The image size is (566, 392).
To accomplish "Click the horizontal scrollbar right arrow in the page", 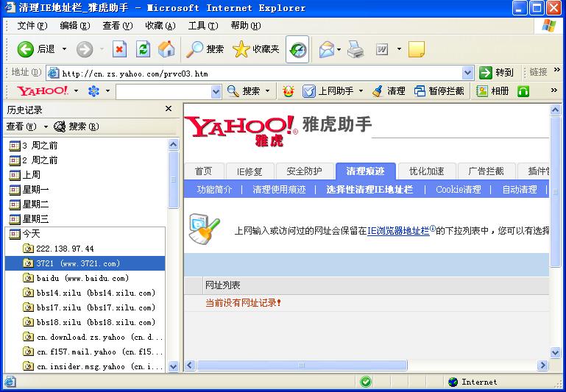I will click(542, 366).
